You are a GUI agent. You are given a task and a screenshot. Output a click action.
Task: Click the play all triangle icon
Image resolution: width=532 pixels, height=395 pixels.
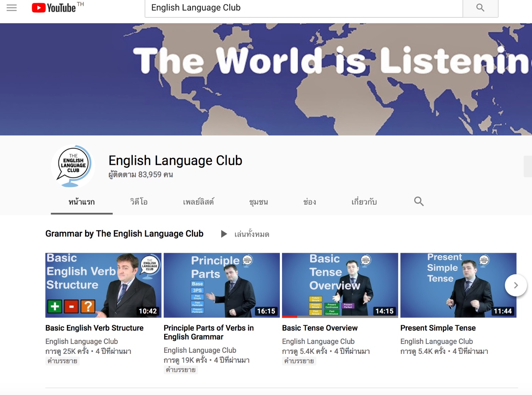224,234
